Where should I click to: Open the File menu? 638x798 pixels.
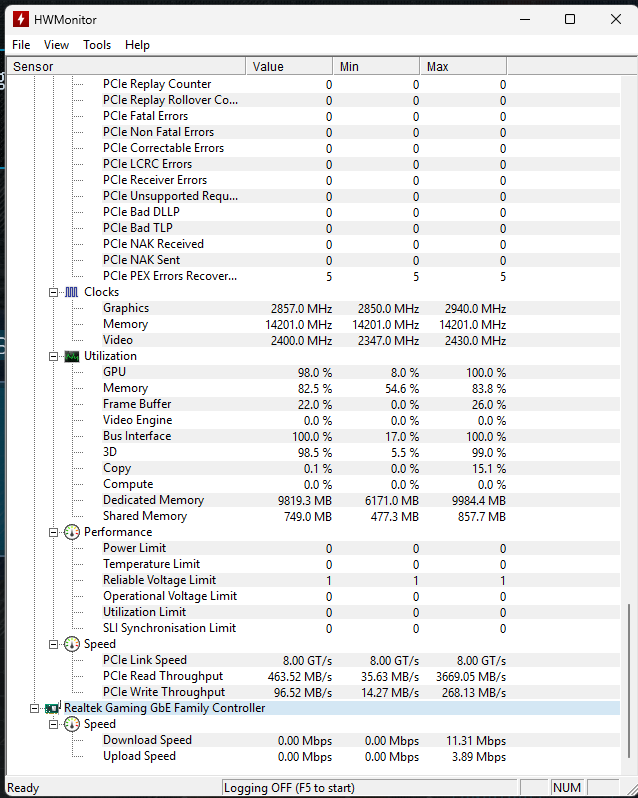pos(21,45)
